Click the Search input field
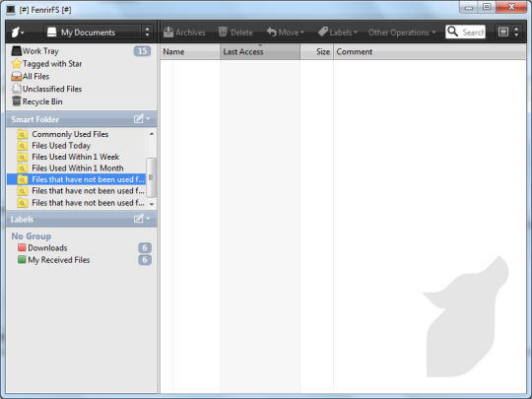The image size is (532, 399). [473, 32]
